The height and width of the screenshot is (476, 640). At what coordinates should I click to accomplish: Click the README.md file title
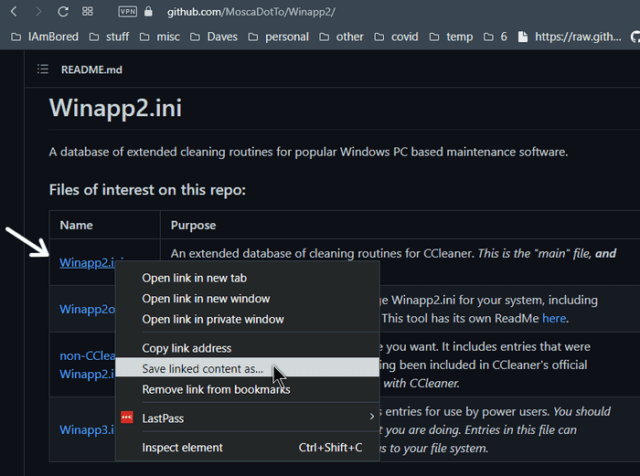[91, 70]
